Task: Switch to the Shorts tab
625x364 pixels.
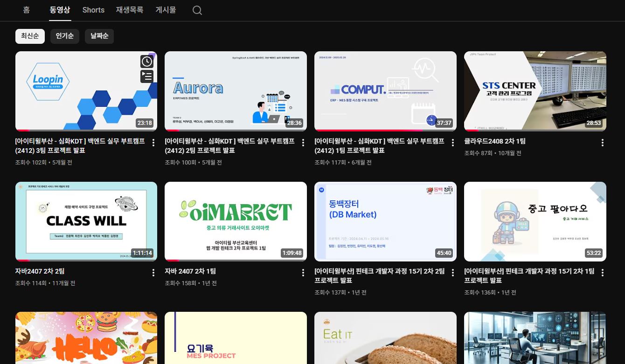Action: tap(93, 10)
